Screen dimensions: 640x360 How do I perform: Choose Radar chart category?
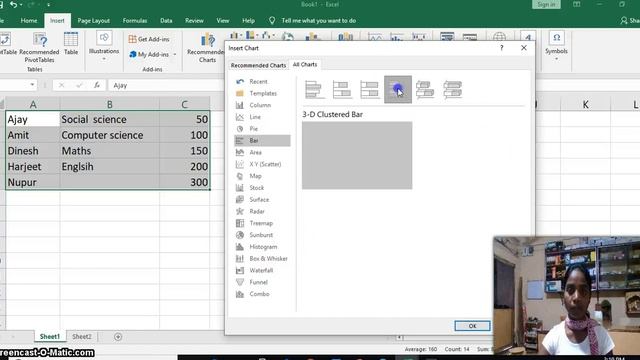point(262,212)
